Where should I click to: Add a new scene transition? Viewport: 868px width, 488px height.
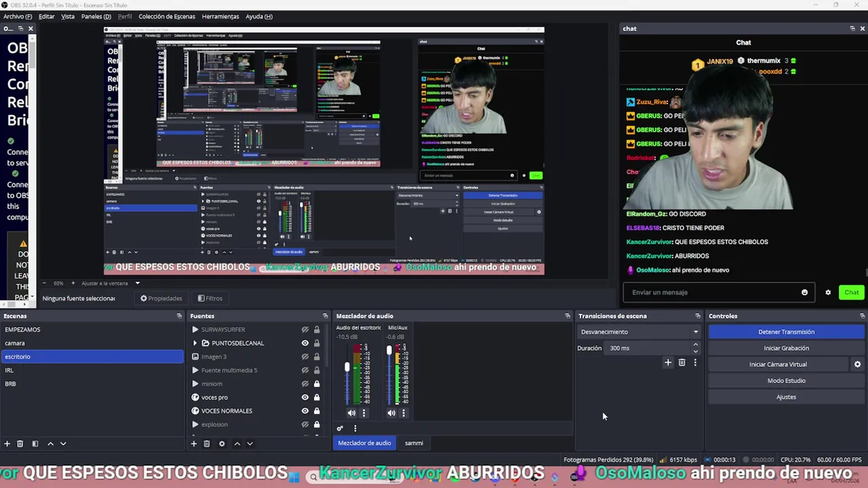tap(668, 363)
